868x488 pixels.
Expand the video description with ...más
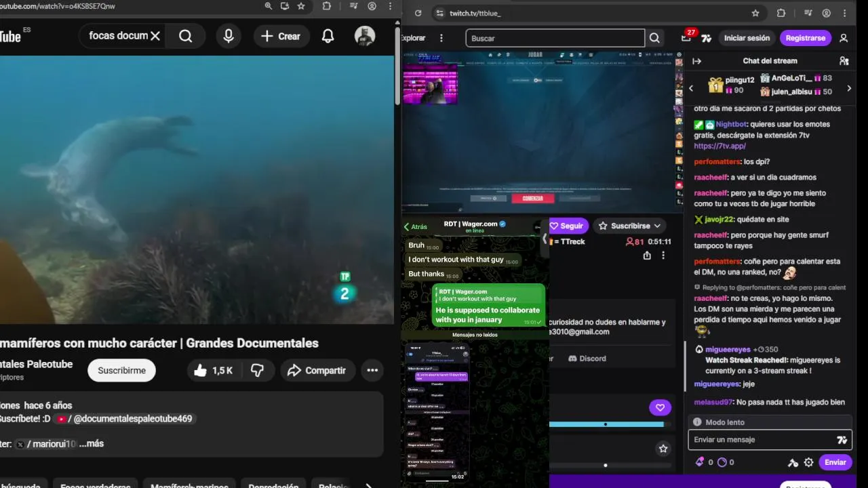pos(92,443)
